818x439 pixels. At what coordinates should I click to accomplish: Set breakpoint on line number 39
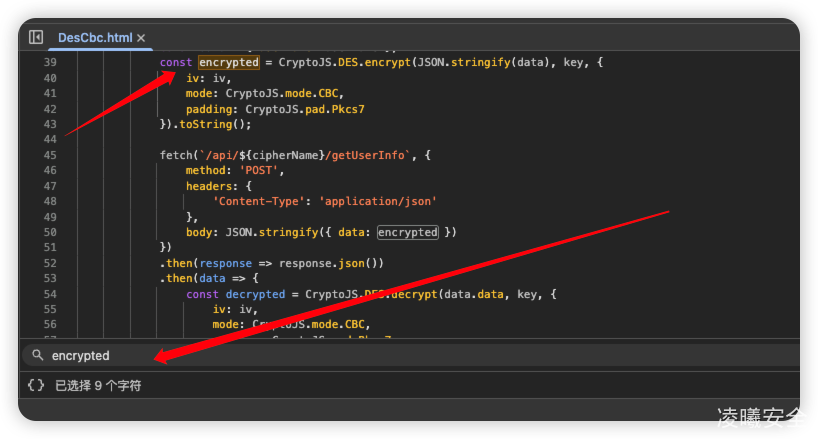[50, 62]
